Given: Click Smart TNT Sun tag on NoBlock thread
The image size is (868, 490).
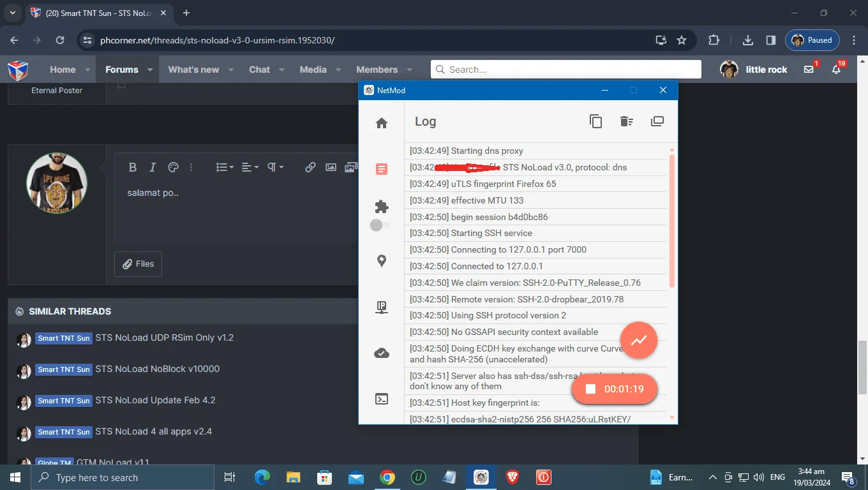Looking at the screenshot, I should (64, 369).
